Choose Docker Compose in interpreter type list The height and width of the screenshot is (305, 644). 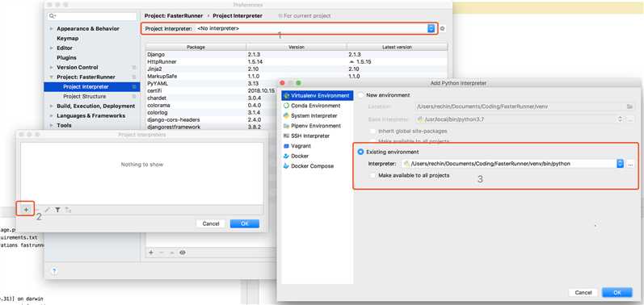point(317,166)
